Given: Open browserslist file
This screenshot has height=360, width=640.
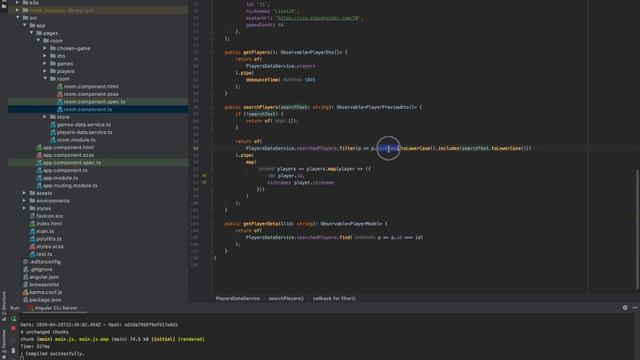Looking at the screenshot, I should tap(44, 284).
